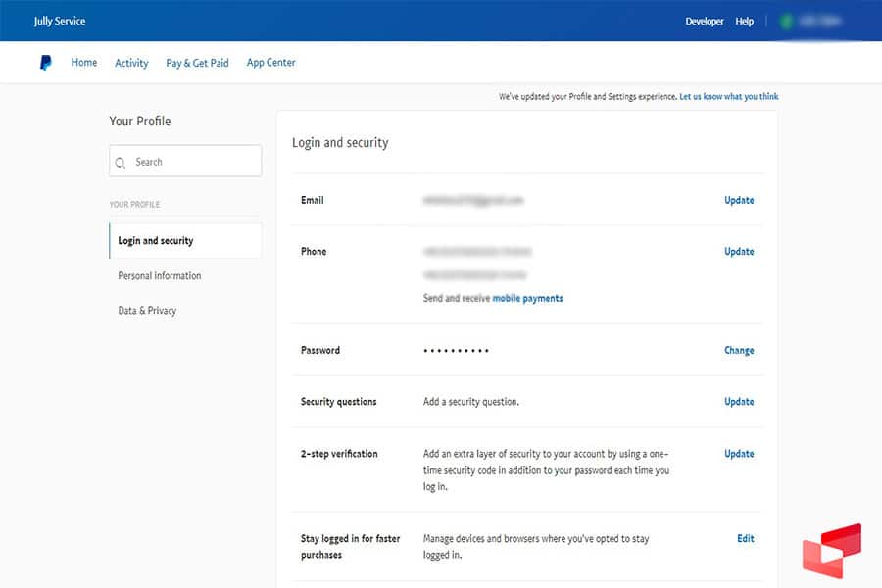Switch to App Center

tap(270, 63)
